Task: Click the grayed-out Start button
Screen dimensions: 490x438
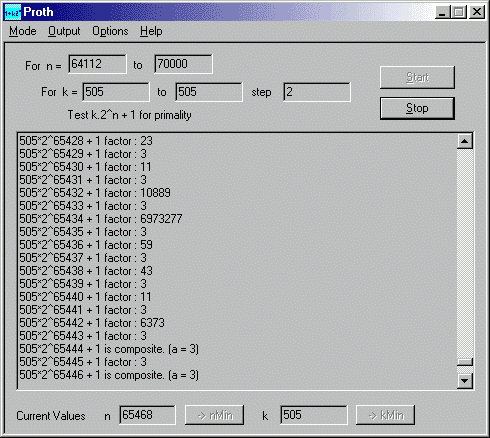Action: [x=417, y=77]
